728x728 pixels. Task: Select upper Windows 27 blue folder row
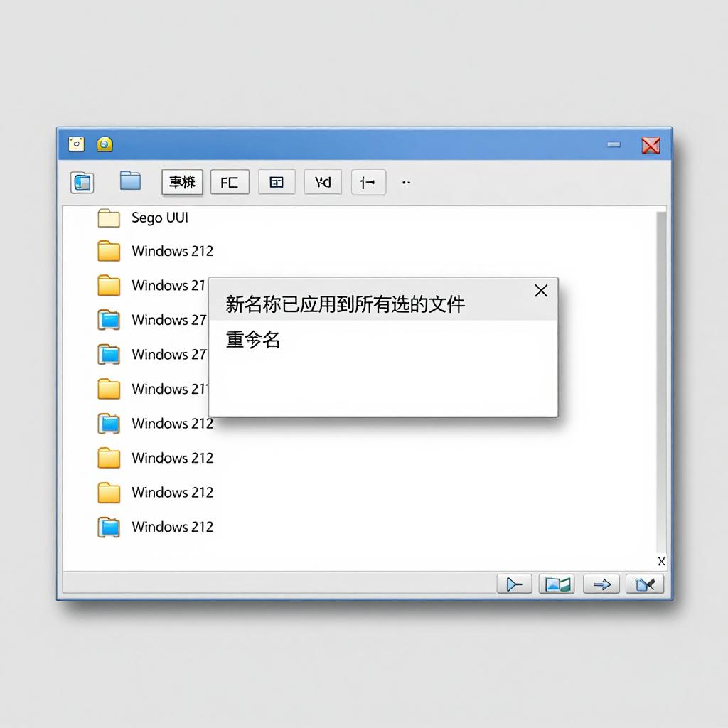click(x=152, y=320)
